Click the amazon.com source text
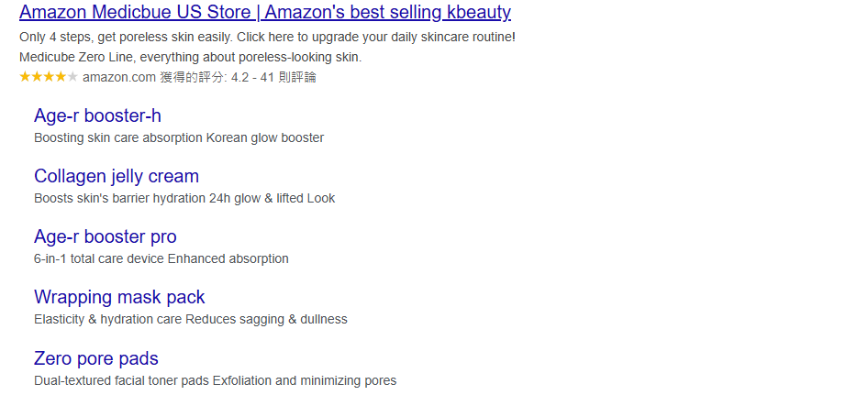The height and width of the screenshot is (406, 868). pos(119,78)
